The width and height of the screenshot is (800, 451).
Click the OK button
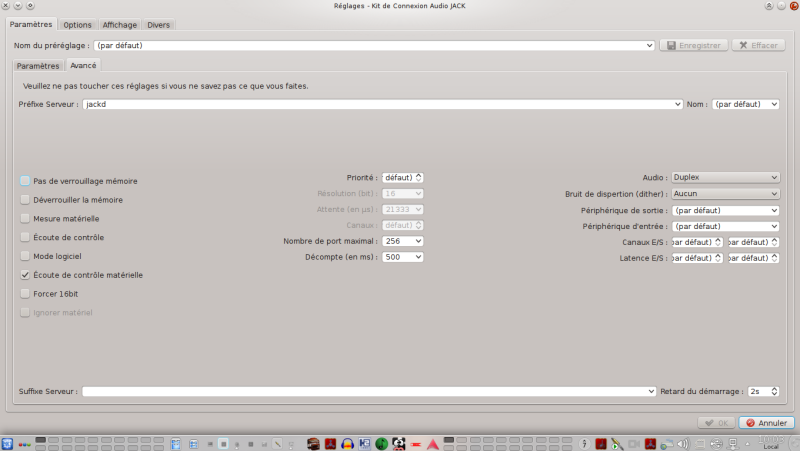tap(716, 422)
